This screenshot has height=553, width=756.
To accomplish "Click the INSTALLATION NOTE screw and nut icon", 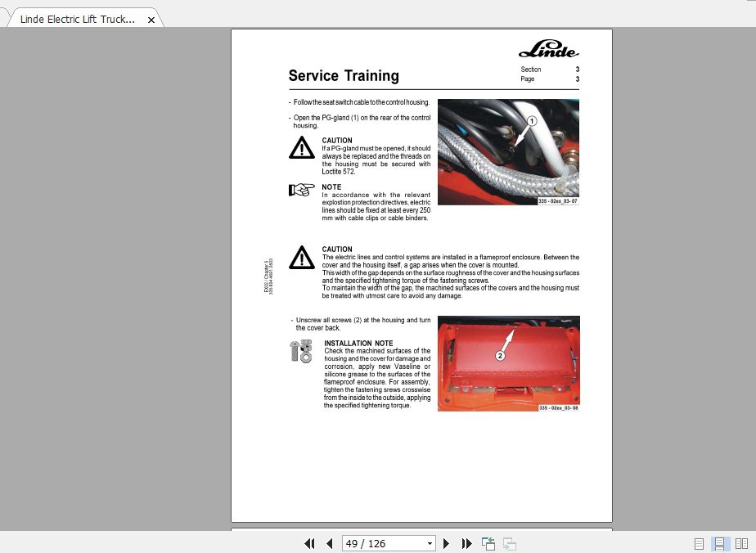I will (301, 352).
